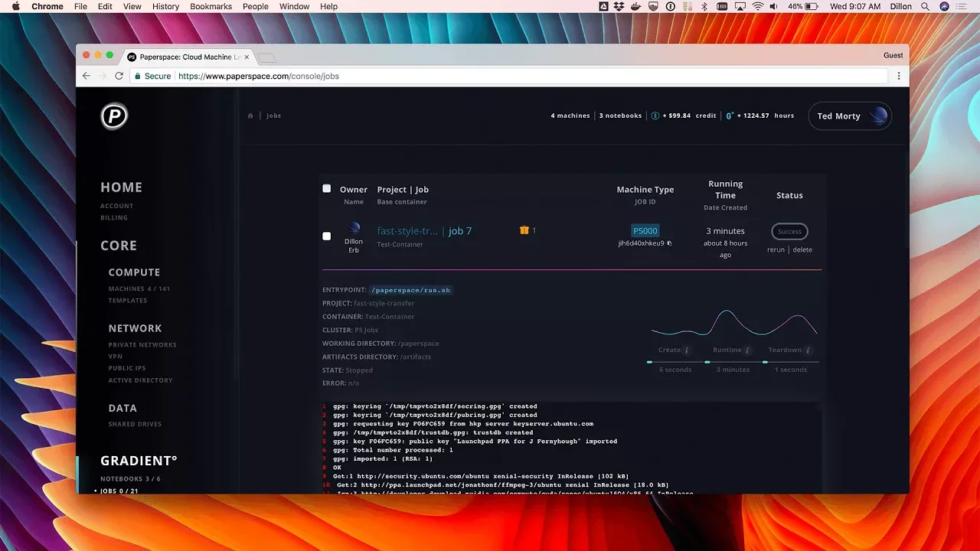Click the volume icon in the menu bar
Viewport: 980px width, 551px height.
point(775,6)
